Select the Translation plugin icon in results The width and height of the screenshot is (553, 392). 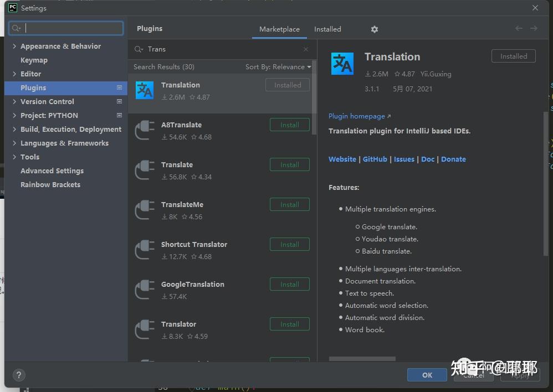pos(145,90)
